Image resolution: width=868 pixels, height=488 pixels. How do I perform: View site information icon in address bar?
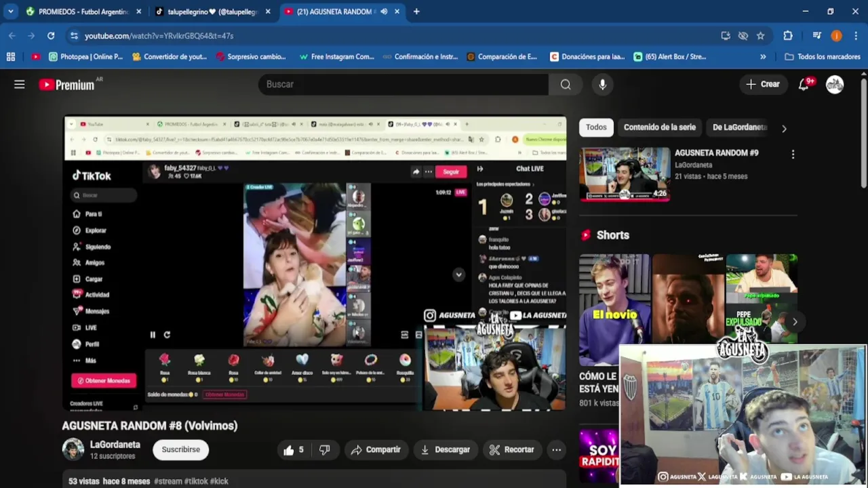pos(74,35)
